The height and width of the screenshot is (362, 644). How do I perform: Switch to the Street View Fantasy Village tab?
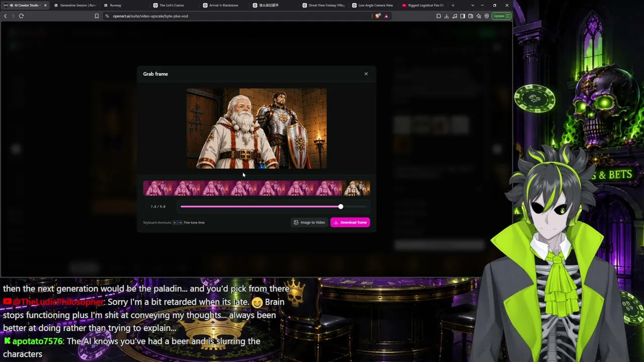(x=325, y=5)
